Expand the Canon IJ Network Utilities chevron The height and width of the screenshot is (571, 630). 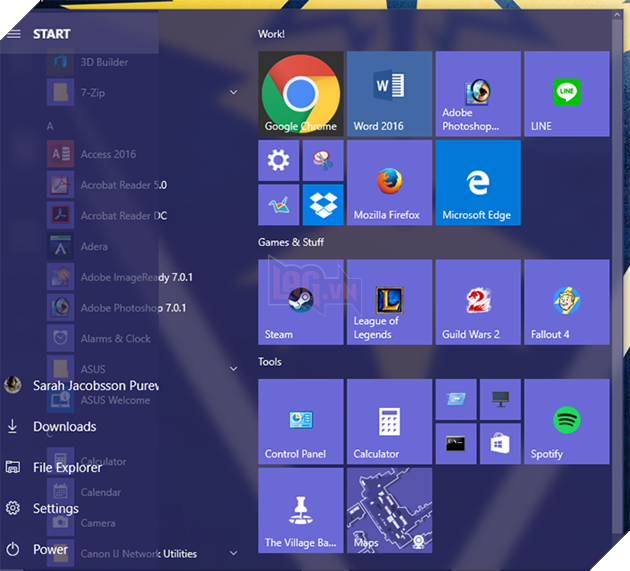click(233, 553)
